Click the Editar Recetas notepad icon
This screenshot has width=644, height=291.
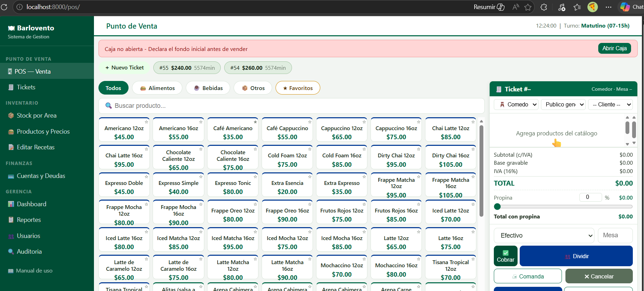[11, 147]
